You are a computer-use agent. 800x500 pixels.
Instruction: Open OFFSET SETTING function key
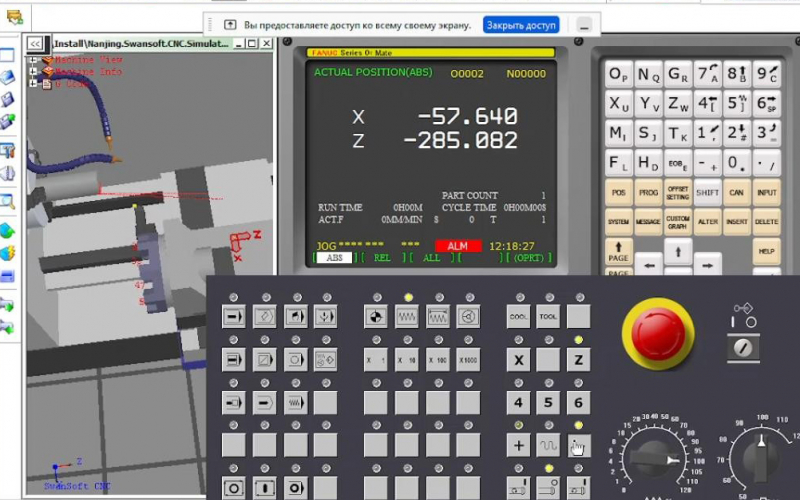[678, 192]
